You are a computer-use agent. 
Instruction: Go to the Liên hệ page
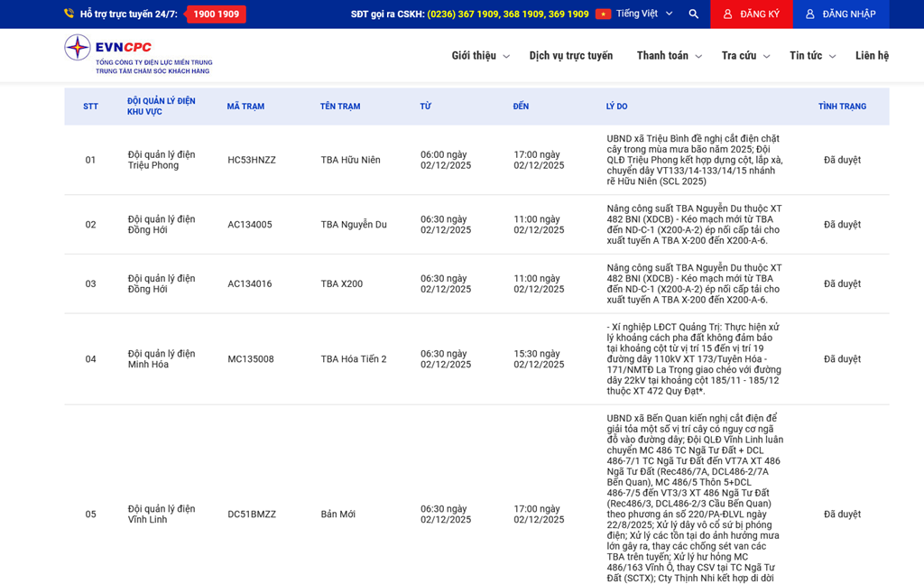[872, 56]
